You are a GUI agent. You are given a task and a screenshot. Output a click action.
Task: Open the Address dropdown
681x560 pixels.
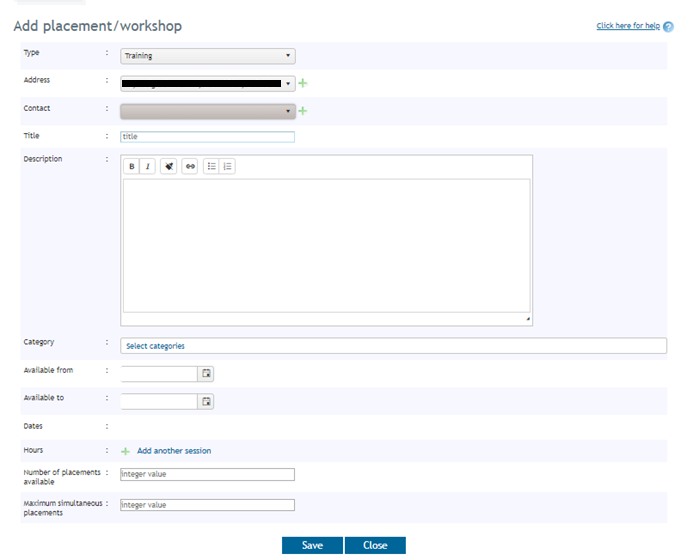(208, 83)
